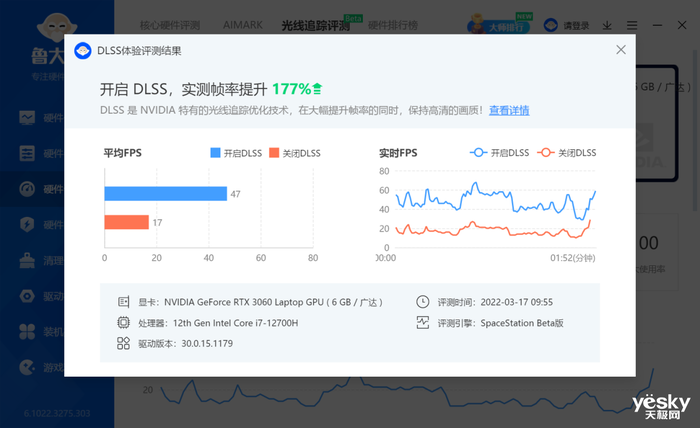Viewport: 700px width, 428px height.
Task: Select driver version 30.0.15.1179 text
Action: (207, 343)
